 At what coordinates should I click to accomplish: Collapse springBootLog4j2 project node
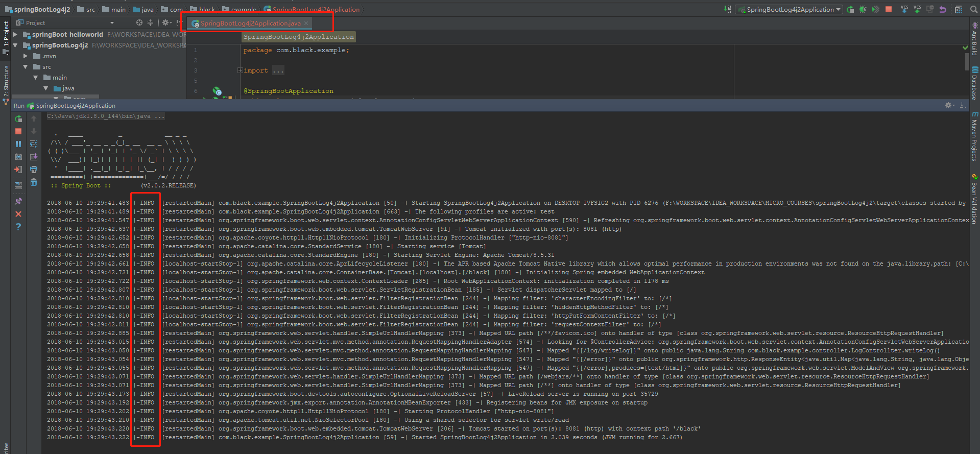(15, 45)
